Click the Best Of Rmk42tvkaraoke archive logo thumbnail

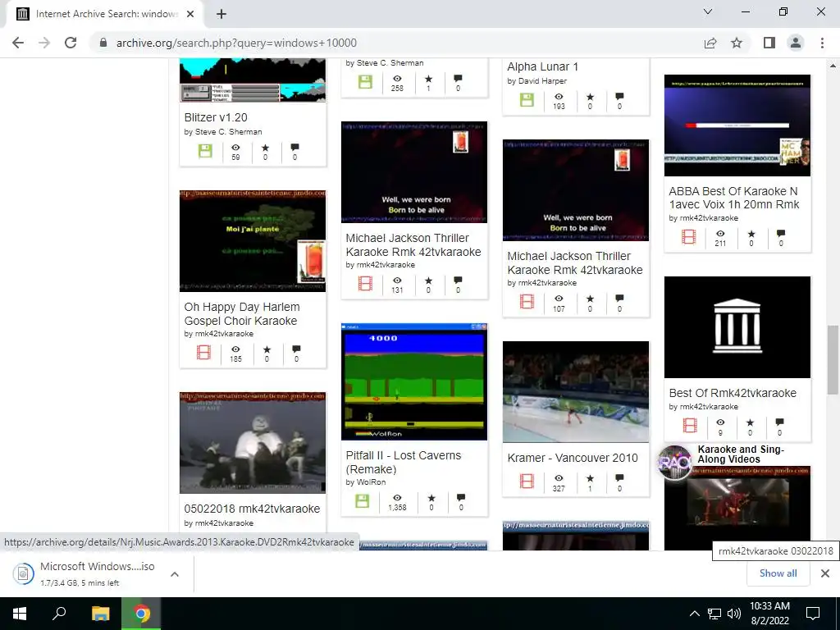point(737,327)
